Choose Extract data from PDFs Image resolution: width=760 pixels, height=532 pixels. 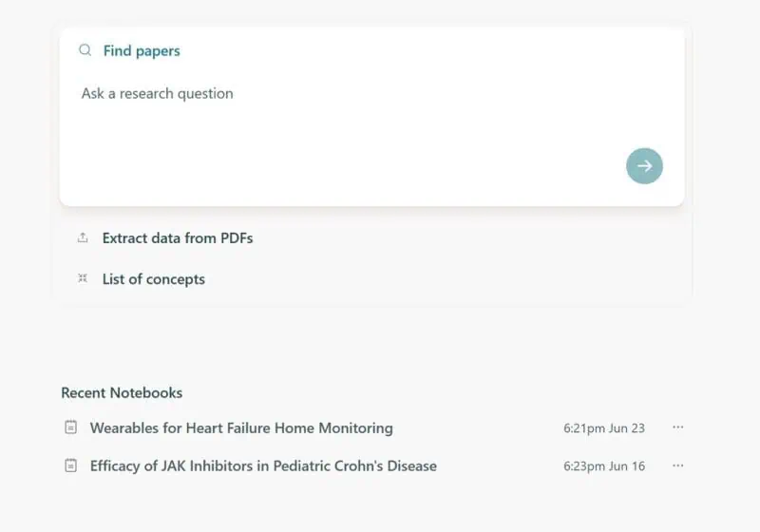178,238
